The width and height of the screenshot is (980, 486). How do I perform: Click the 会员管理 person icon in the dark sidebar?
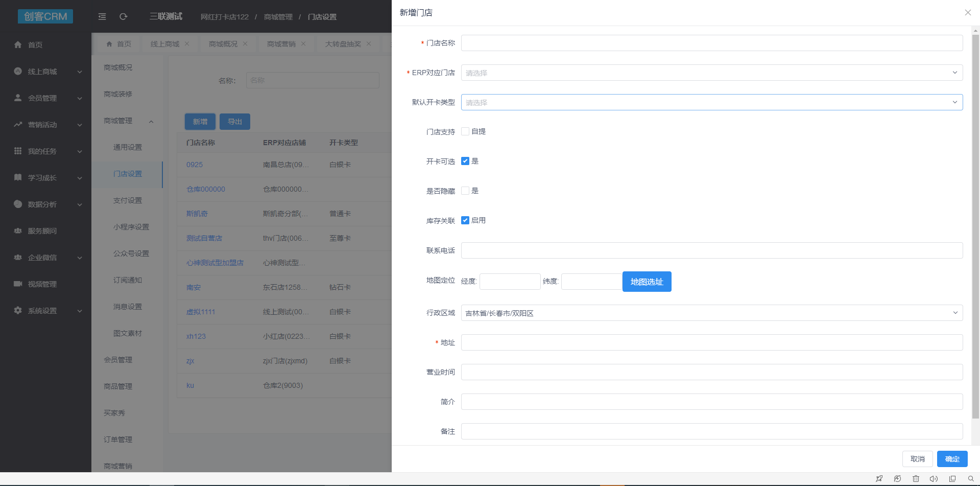[18, 98]
